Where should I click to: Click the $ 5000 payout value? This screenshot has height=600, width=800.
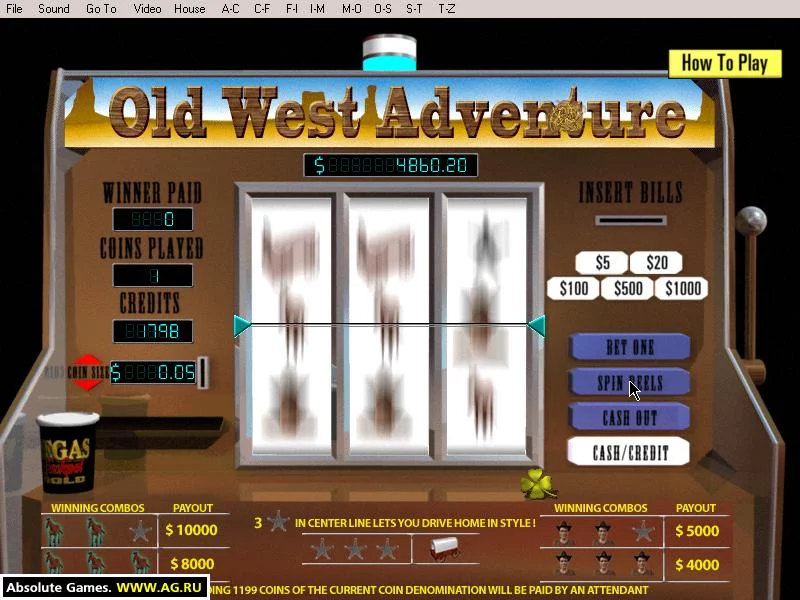pos(697,531)
